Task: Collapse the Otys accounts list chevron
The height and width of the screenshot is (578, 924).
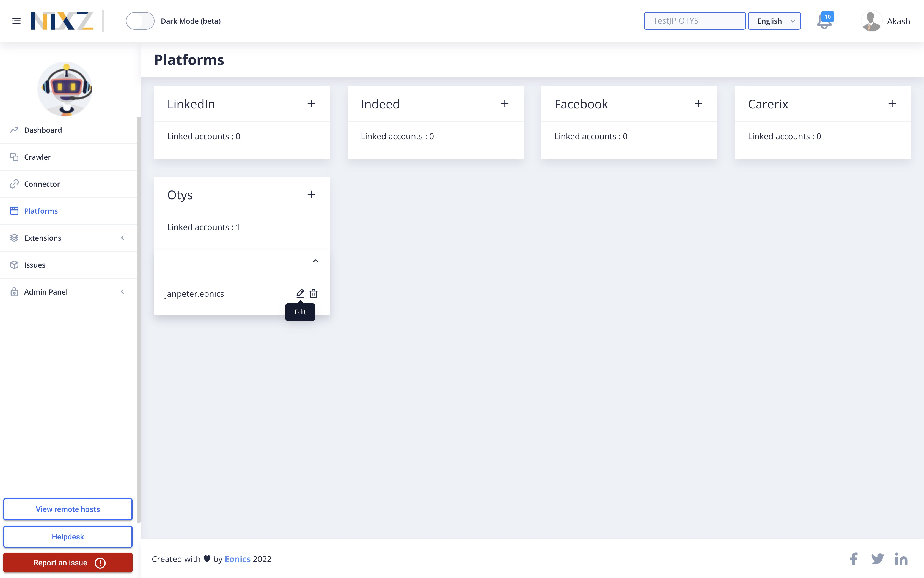Action: (315, 261)
